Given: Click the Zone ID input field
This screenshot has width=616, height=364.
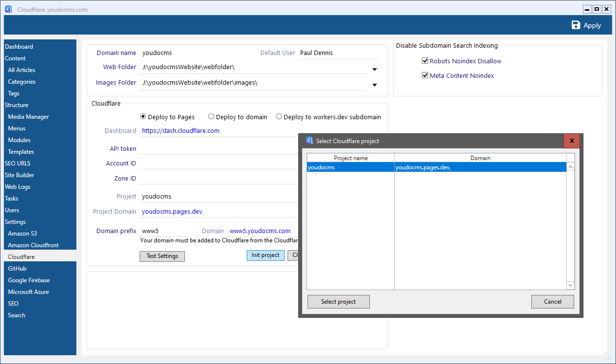Looking at the screenshot, I should click(218, 179).
